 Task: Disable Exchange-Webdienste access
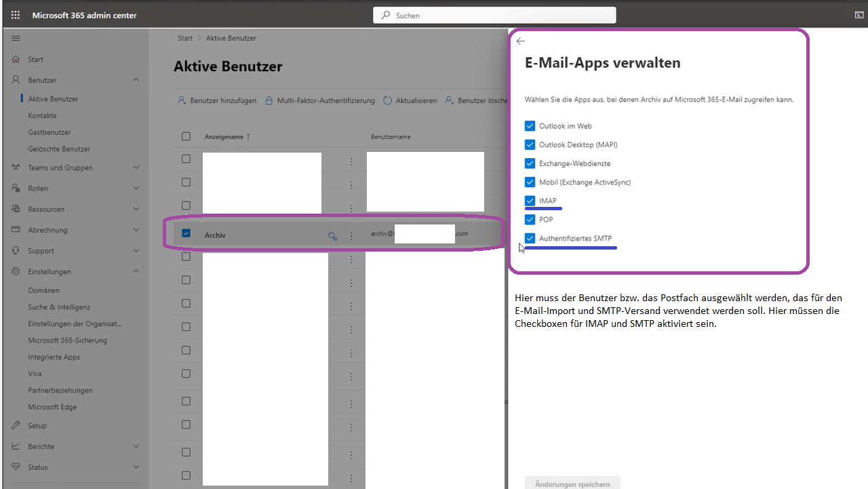530,163
